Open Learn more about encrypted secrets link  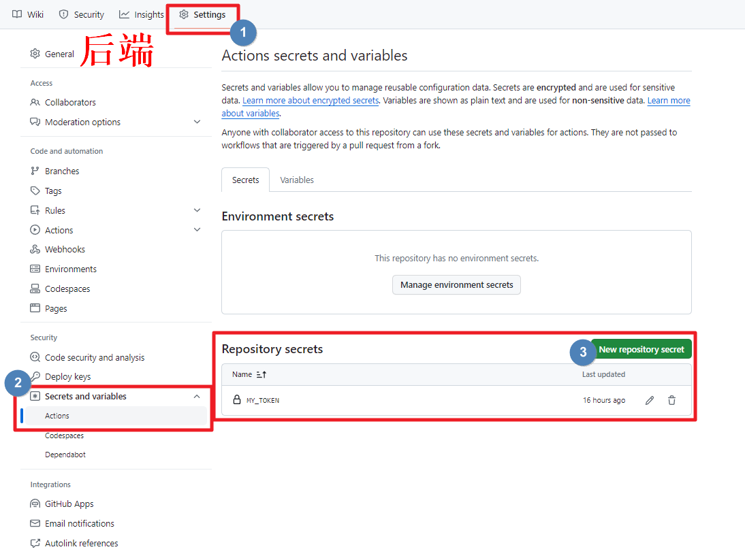311,101
